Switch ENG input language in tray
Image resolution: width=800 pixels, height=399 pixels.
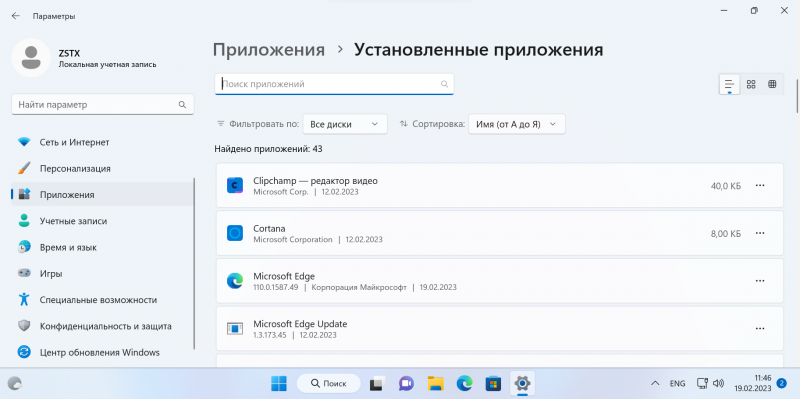tap(677, 383)
